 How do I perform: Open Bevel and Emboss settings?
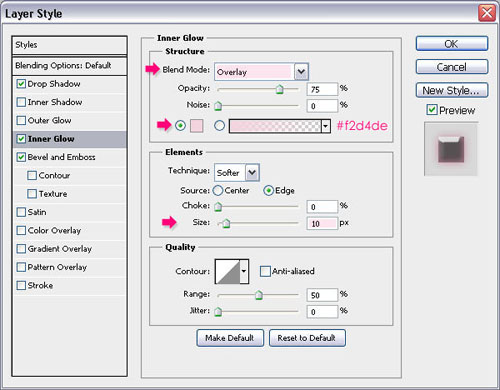coord(61,157)
